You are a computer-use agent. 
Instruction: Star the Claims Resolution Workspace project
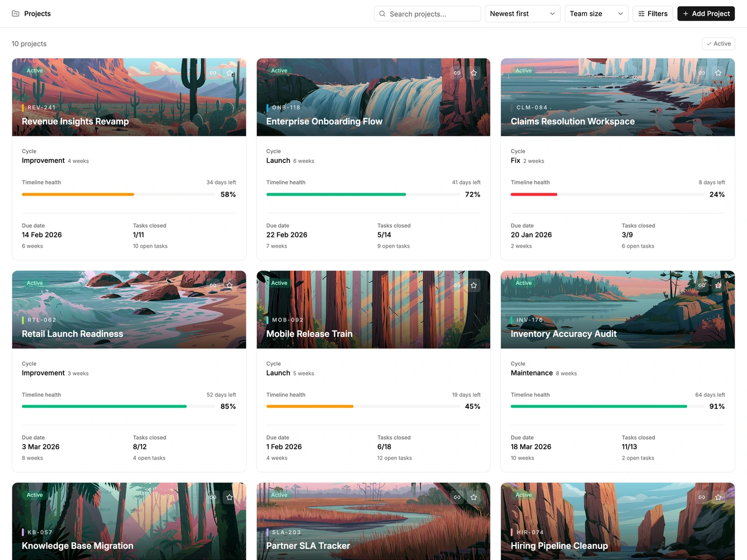[x=718, y=73]
